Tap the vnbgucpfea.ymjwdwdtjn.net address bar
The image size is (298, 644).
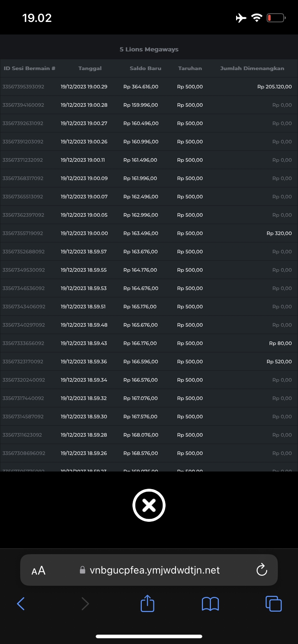coord(155,570)
